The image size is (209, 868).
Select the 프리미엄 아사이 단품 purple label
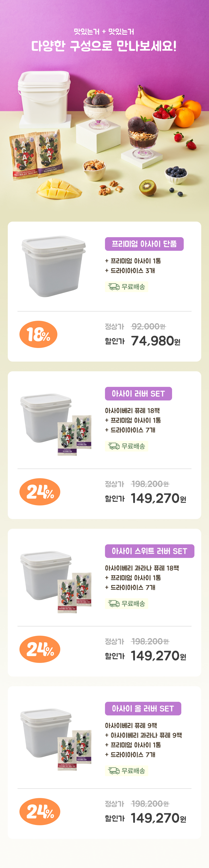tap(144, 244)
